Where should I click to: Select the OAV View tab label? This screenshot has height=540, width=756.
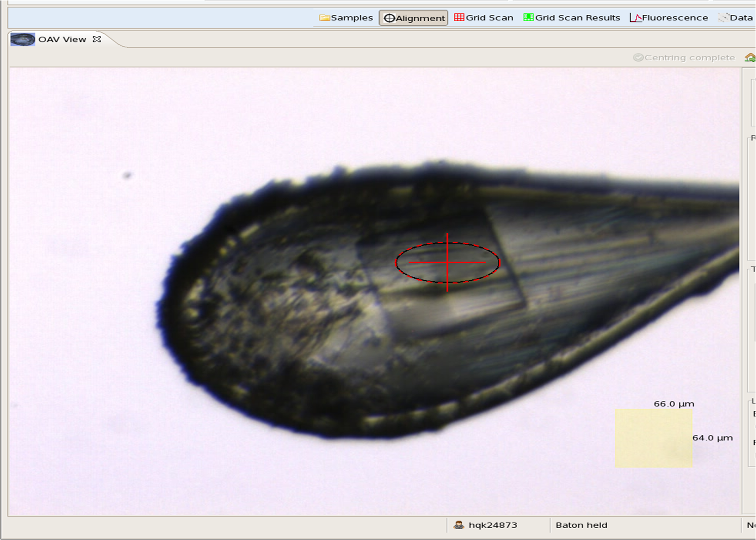point(62,39)
